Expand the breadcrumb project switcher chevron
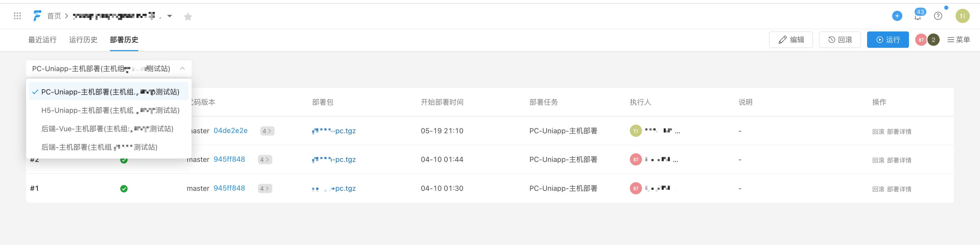 (x=170, y=16)
